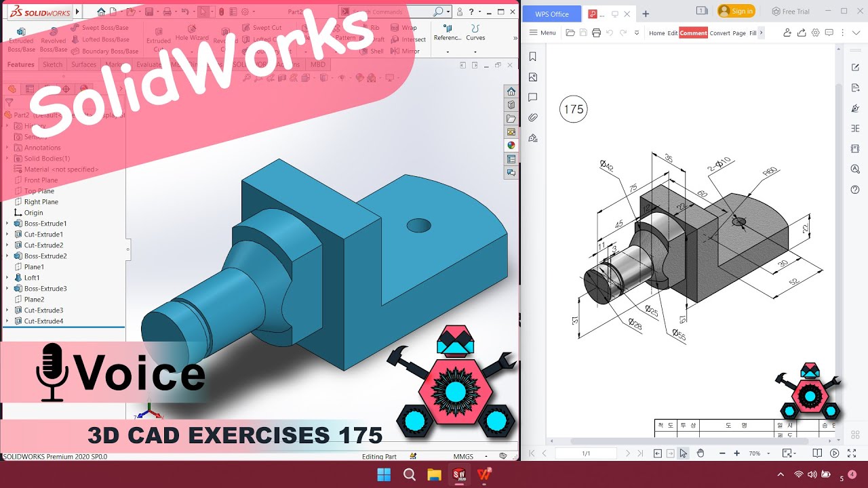Select Right Plane in feature tree
Image resolution: width=868 pixels, height=488 pixels.
41,202
